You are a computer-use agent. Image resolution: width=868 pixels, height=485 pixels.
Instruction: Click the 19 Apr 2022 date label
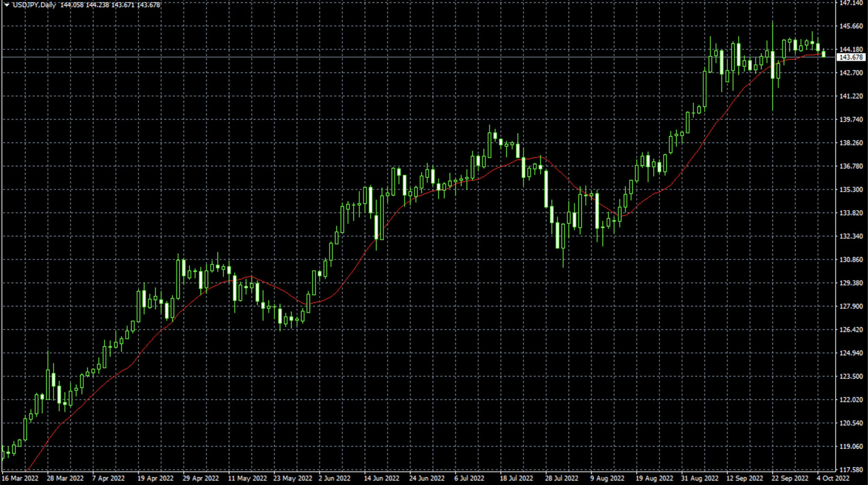point(156,478)
